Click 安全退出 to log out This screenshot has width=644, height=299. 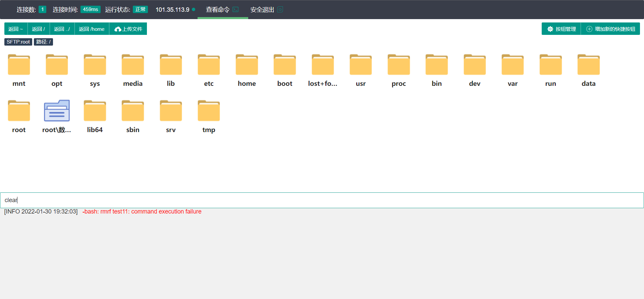267,9
